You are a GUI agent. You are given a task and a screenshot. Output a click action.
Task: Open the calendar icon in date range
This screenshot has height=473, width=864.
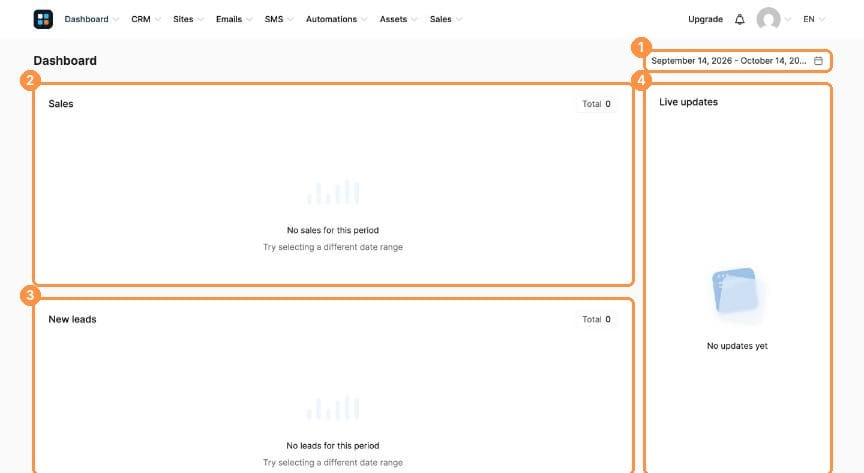pos(818,61)
